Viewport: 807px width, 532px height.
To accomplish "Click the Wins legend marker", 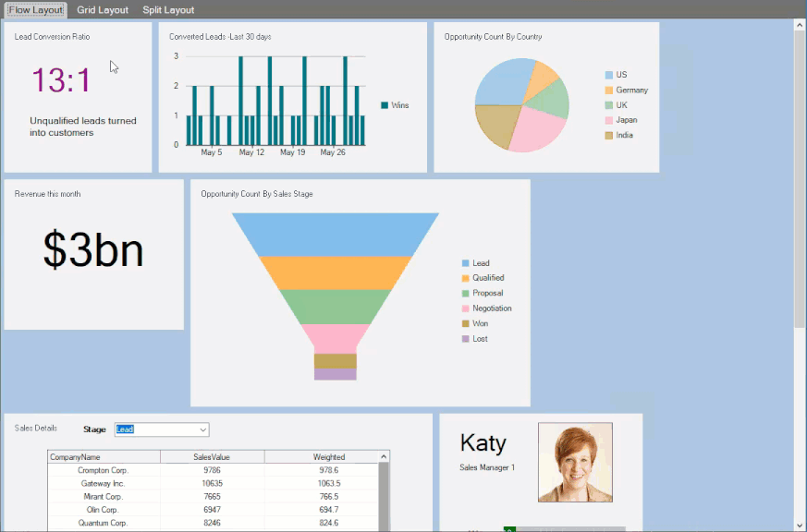I will point(385,105).
